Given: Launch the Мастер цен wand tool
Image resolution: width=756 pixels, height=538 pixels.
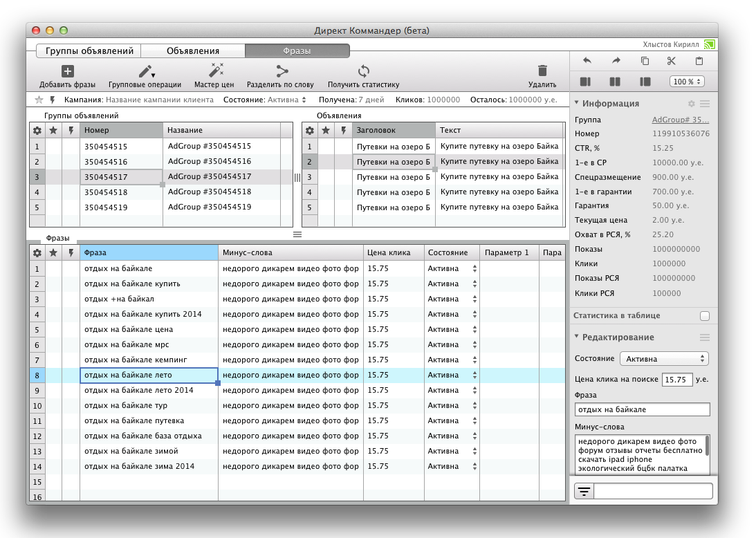Looking at the screenshot, I should click(x=214, y=71).
